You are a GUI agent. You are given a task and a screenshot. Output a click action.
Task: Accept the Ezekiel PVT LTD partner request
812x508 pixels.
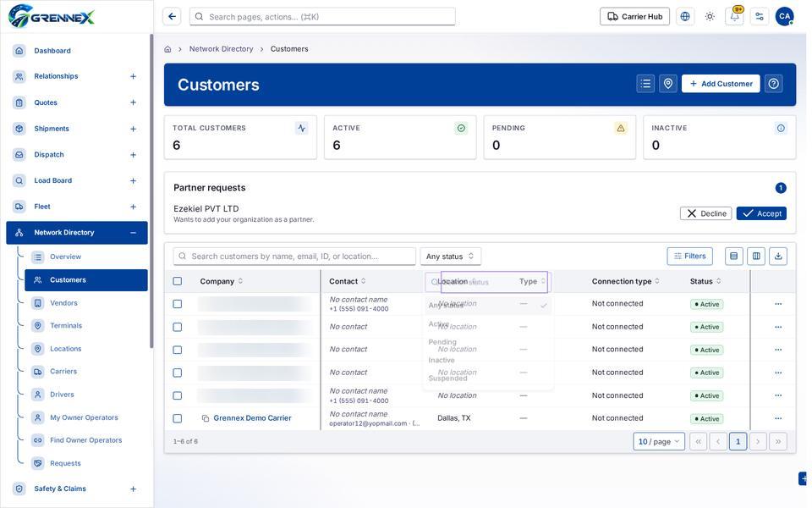coord(761,213)
